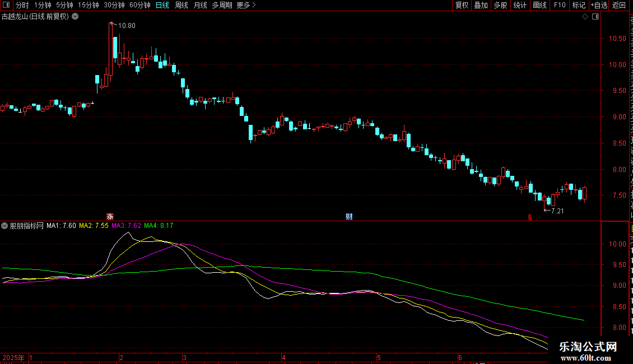Select the 30分钟 period

(x=114, y=5)
